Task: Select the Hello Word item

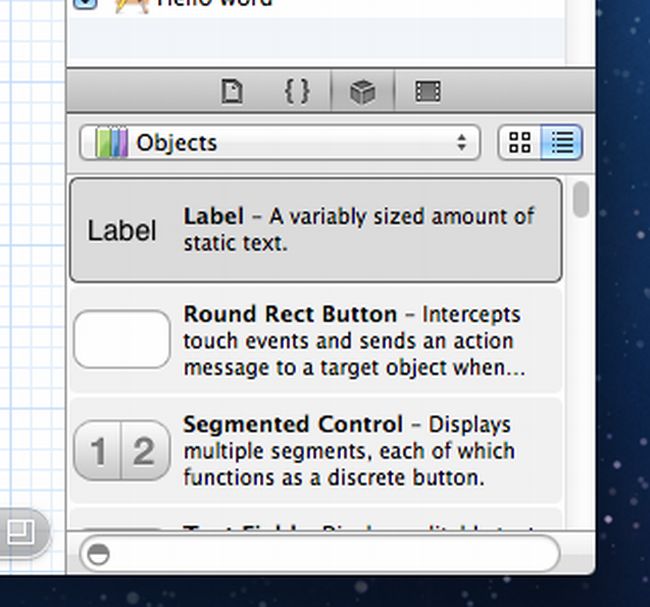Action: pyautogui.click(x=215, y=3)
